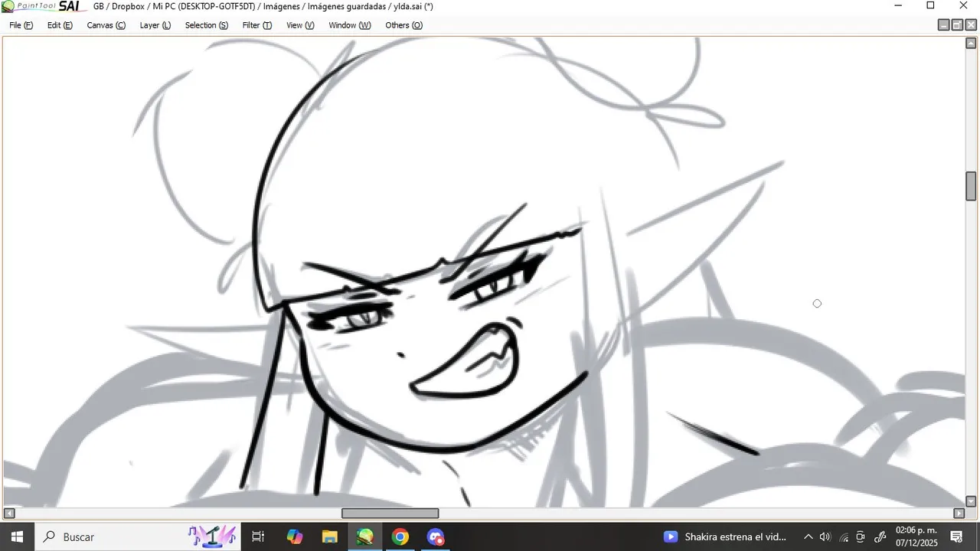The image size is (980, 551).
Task: Open File Explorer from the taskbar
Action: click(329, 537)
